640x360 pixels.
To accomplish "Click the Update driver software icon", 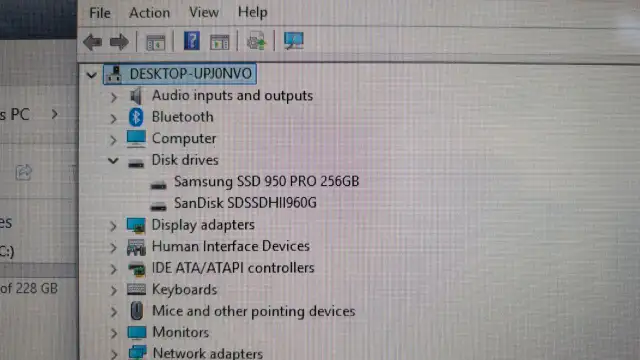I will tap(256, 41).
